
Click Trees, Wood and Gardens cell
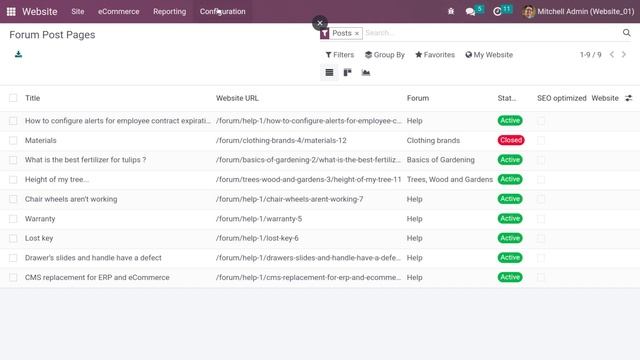pos(450,180)
